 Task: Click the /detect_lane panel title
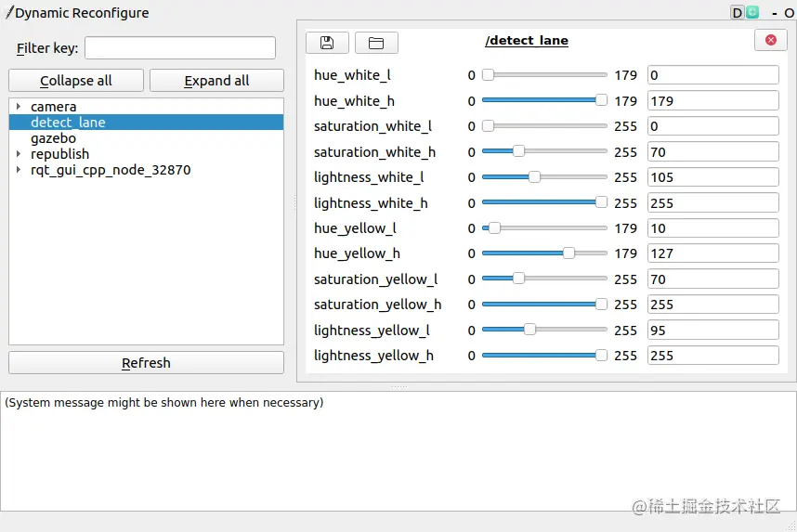[x=527, y=41]
